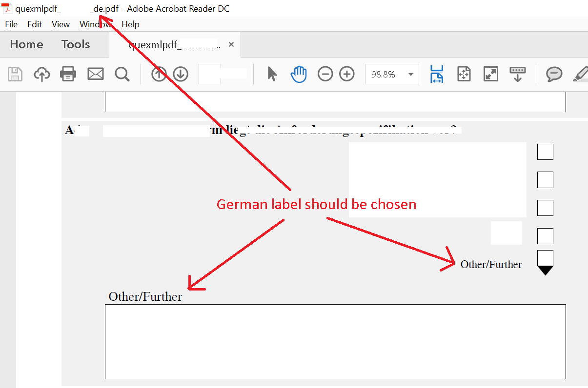This screenshot has width=588, height=388.
Task: Send file by email envelope icon
Action: (x=96, y=74)
